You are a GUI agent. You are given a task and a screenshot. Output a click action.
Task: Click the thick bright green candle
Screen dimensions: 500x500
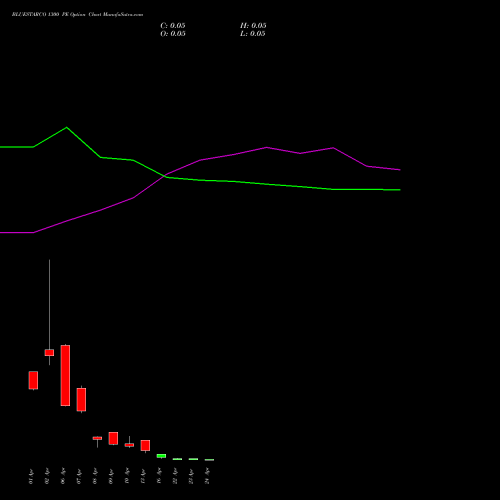(x=161, y=456)
